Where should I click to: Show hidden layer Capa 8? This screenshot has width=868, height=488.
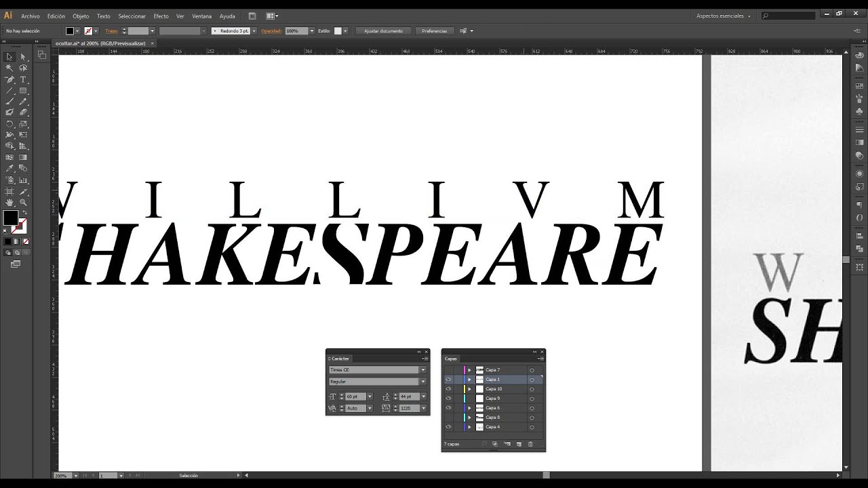[448, 418]
